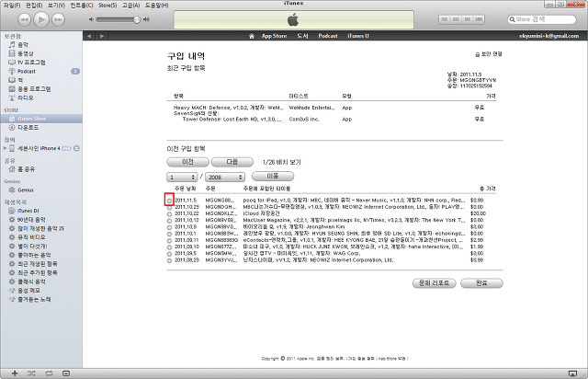
Task: Open the App Store tab
Action: (x=274, y=36)
